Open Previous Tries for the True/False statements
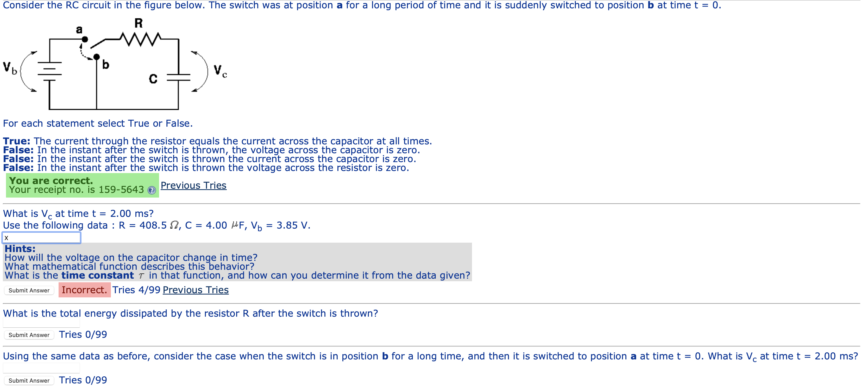This screenshot has height=392, width=868. coord(194,185)
